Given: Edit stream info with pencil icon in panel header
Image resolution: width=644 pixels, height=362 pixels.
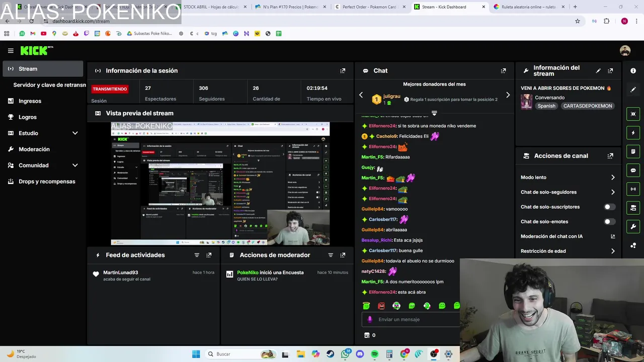Looking at the screenshot, I should (598, 71).
